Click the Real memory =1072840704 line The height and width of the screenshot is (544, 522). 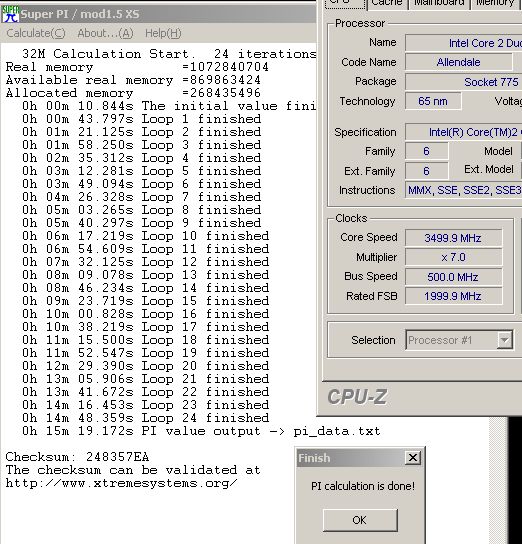137,67
